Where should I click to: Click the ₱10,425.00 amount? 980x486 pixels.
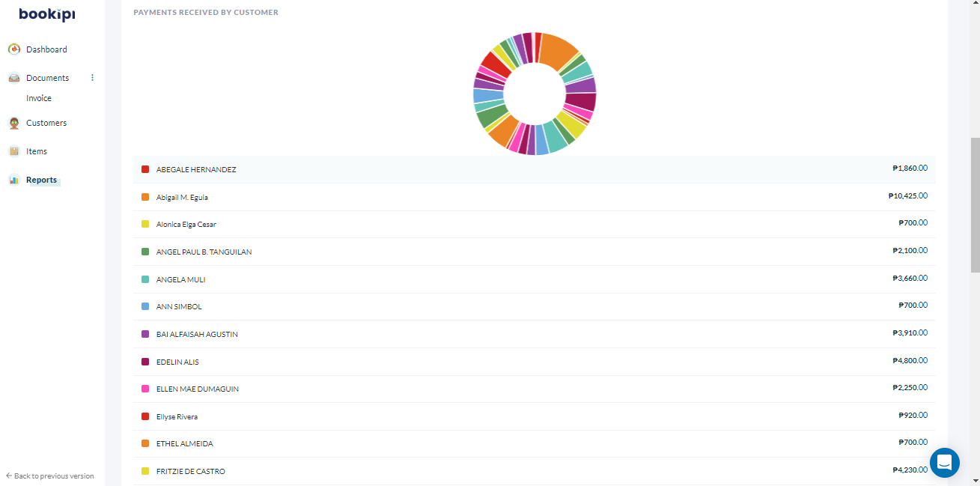pos(908,195)
